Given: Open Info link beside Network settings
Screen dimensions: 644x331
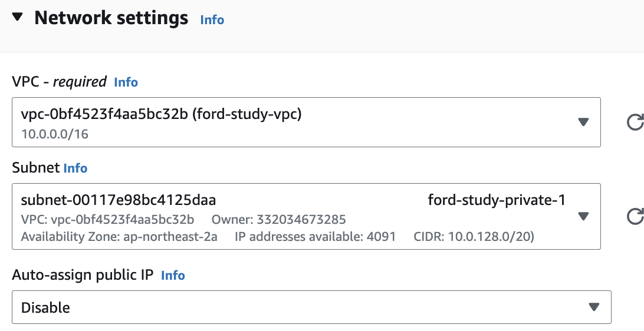Looking at the screenshot, I should [212, 19].
